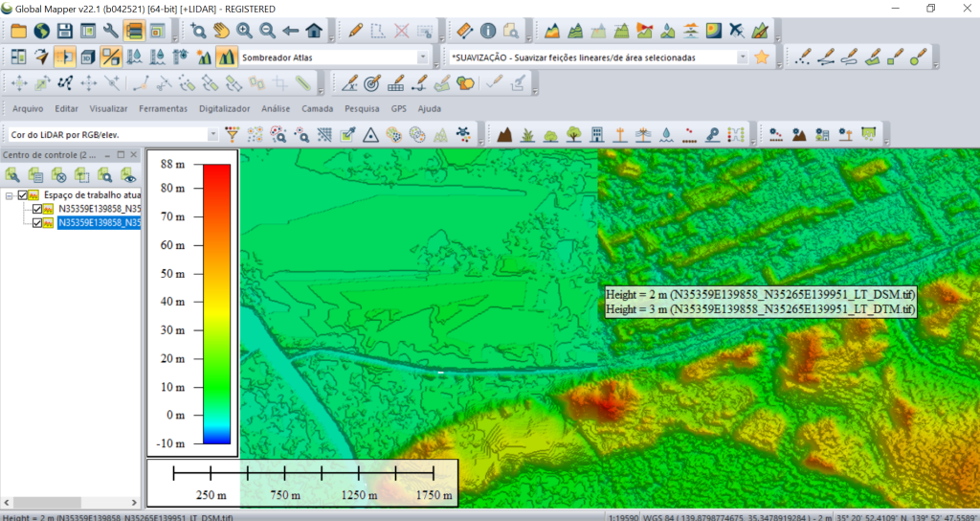The width and height of the screenshot is (980, 521).
Task: Open the 3D viewer cube icon
Action: pyautogui.click(x=88, y=57)
